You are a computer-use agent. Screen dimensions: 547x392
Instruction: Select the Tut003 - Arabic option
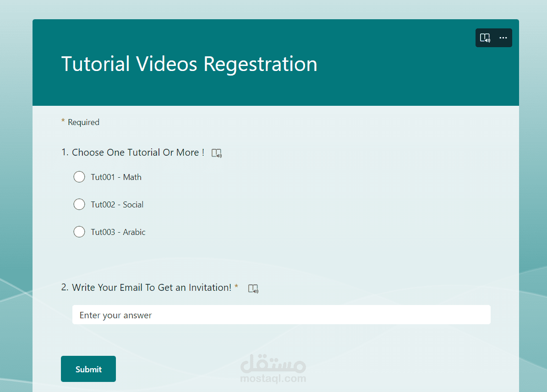(x=79, y=232)
